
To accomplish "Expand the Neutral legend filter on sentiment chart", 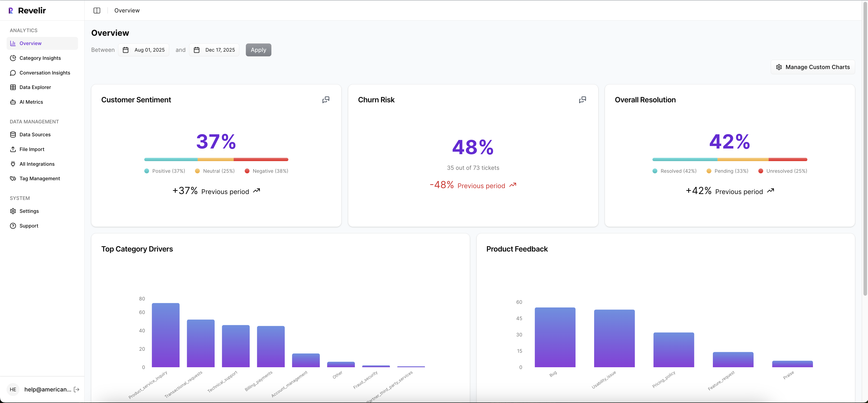I will click(x=215, y=171).
